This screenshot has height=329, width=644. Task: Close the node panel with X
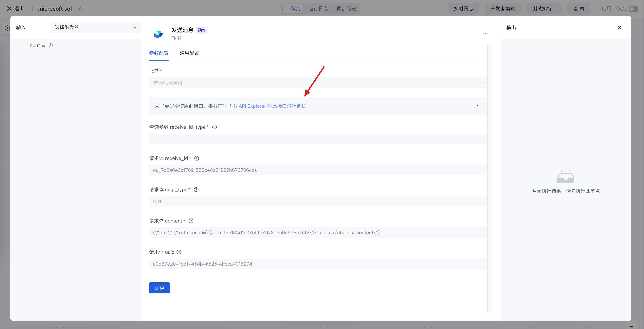[619, 27]
